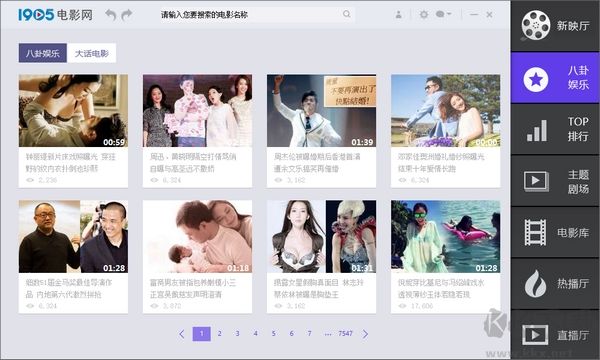Image resolution: width=600 pixels, height=360 pixels.
Task: Go to the next page arrow
Action: click(x=365, y=334)
